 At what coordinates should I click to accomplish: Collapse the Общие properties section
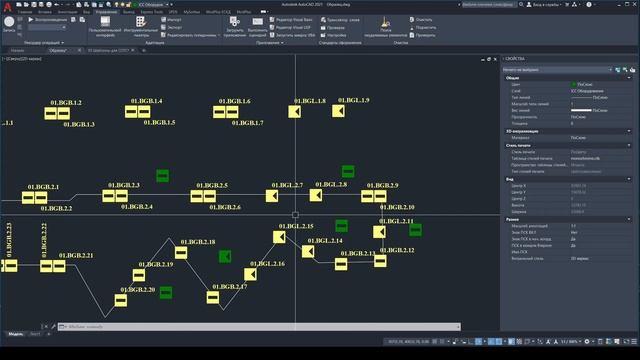[x=629, y=78]
